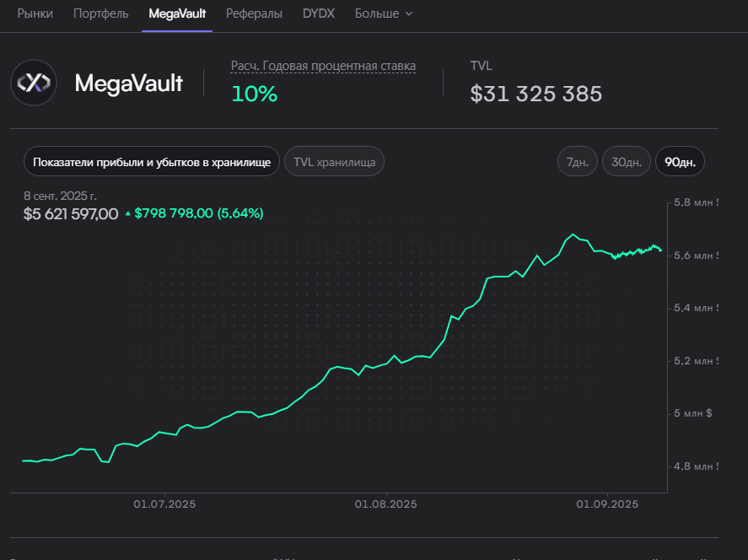Select the 90дн. time range
The height and width of the screenshot is (560, 748).
coord(680,162)
